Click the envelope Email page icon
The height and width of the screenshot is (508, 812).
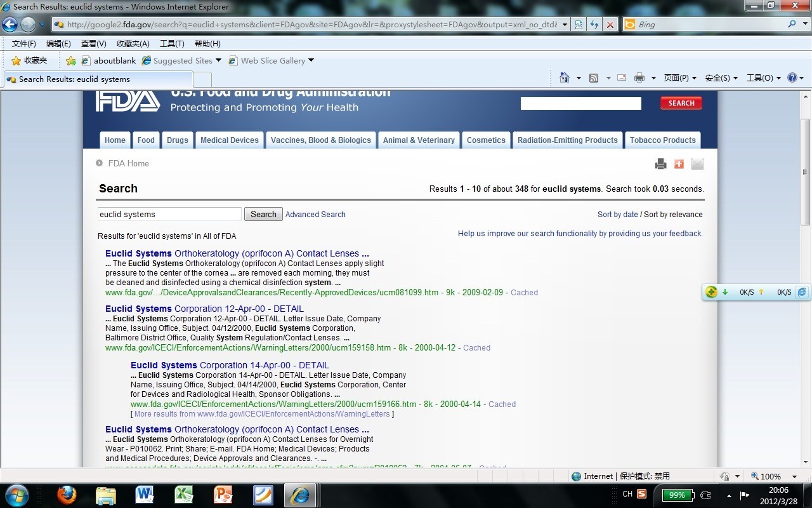coord(697,164)
